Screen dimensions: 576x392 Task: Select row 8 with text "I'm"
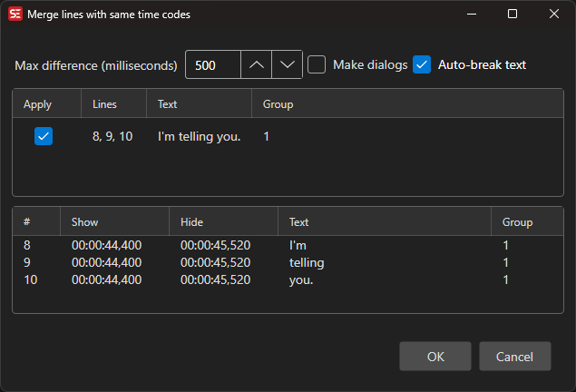[x=288, y=245]
